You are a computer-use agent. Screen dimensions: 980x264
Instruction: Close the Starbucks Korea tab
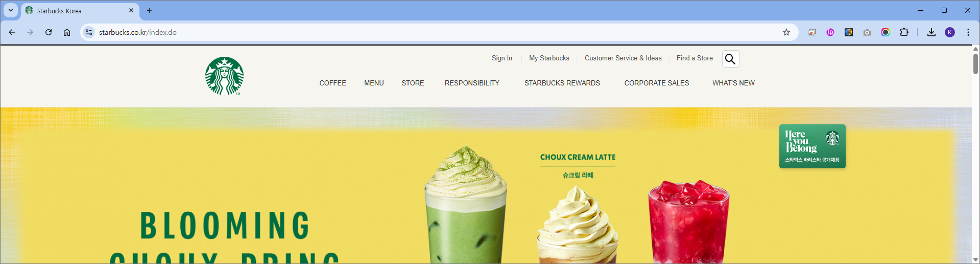tap(131, 10)
